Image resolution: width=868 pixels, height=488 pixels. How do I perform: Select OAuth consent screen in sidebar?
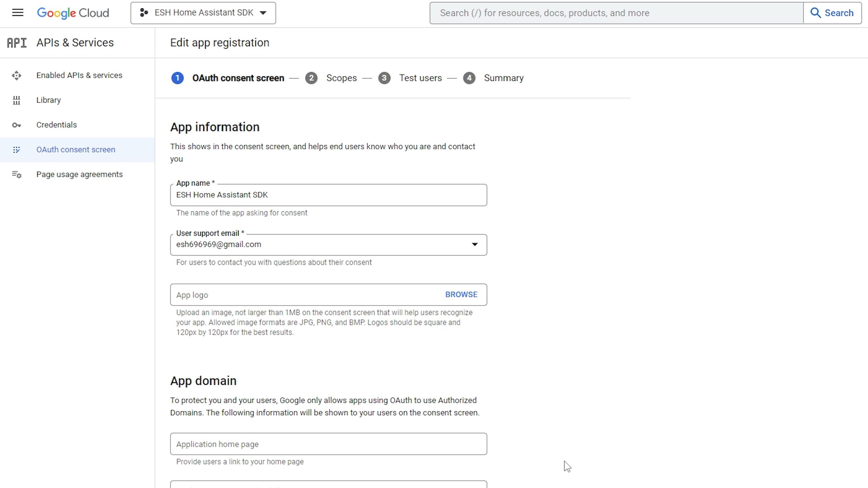(76, 150)
